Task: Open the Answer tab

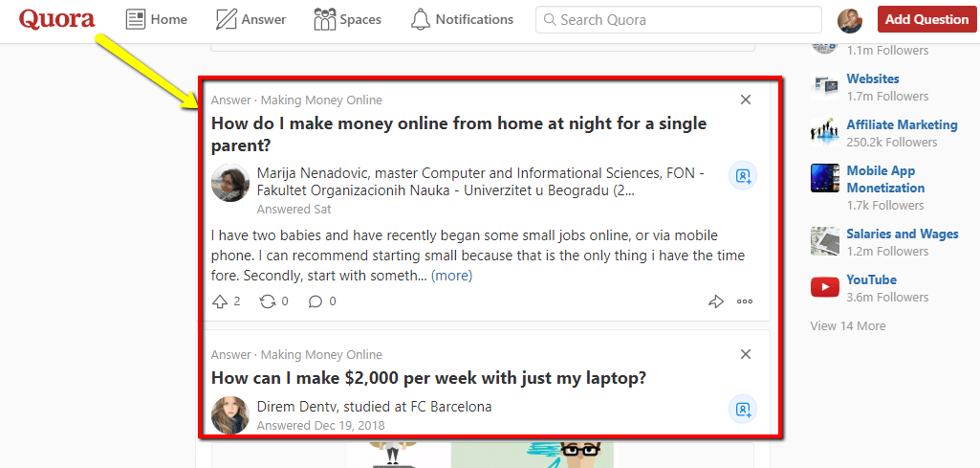Action: [250, 19]
